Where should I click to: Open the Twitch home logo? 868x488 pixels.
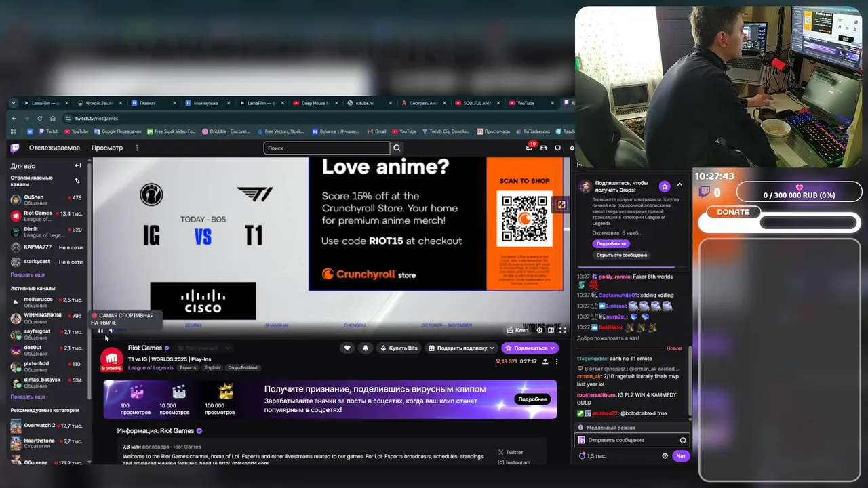[x=15, y=148]
